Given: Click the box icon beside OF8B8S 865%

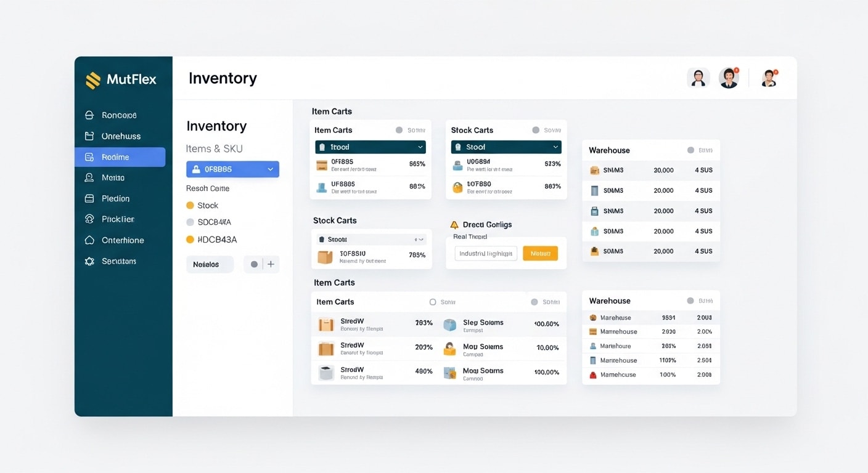Looking at the screenshot, I should pos(321,165).
